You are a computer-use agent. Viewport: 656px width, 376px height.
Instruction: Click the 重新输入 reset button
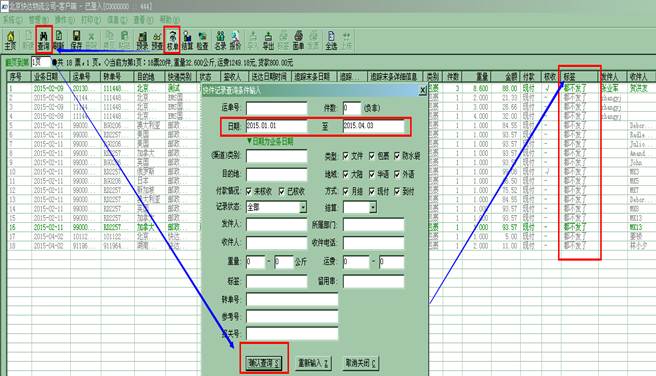click(x=313, y=363)
